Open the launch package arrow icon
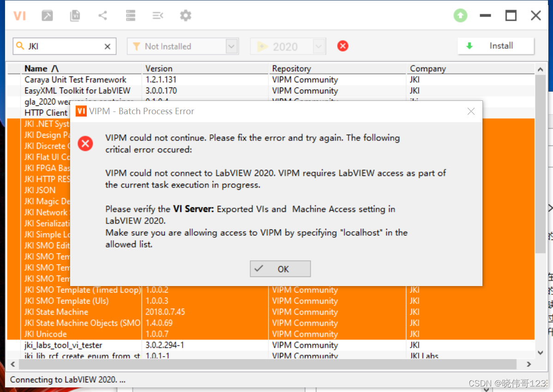 (x=47, y=16)
